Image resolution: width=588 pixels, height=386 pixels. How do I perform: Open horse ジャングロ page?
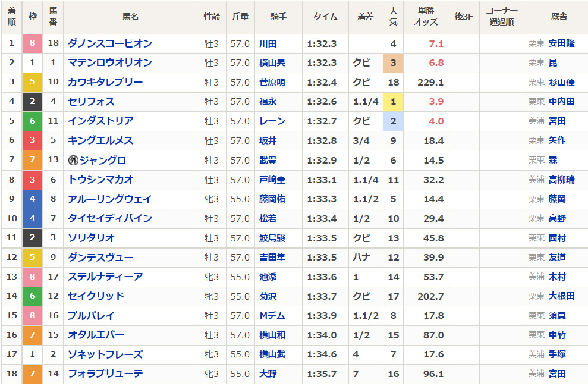[x=103, y=160]
